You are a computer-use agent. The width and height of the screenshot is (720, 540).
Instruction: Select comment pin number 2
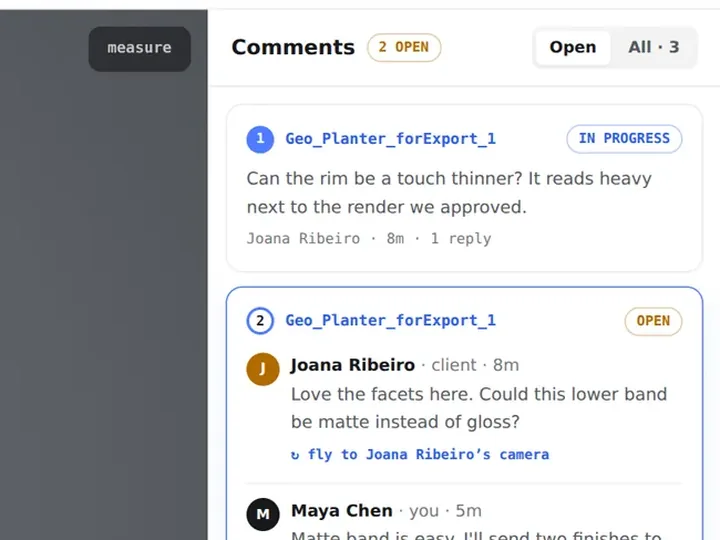(260, 321)
